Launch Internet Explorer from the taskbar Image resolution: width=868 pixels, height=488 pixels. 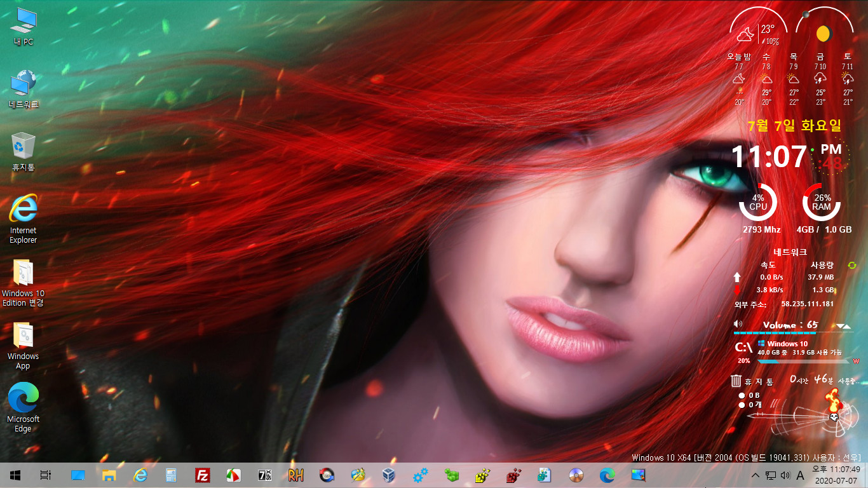pos(140,475)
